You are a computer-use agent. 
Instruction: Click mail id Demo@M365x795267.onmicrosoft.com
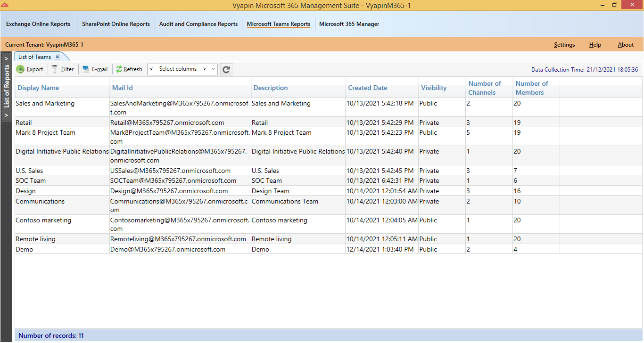pos(168,249)
